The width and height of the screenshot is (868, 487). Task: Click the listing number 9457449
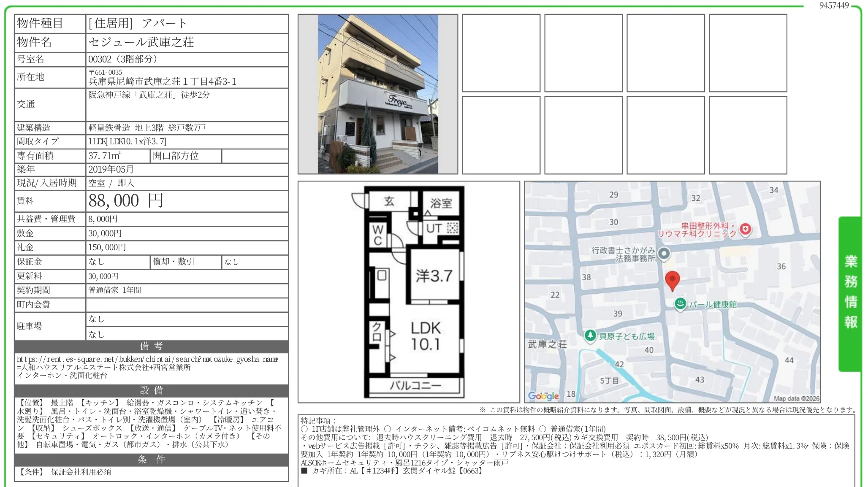(x=834, y=5)
